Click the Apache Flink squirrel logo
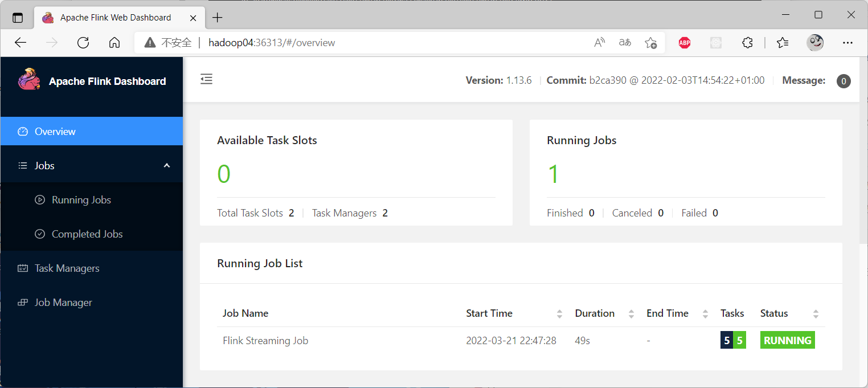This screenshot has width=868, height=388. pos(28,80)
